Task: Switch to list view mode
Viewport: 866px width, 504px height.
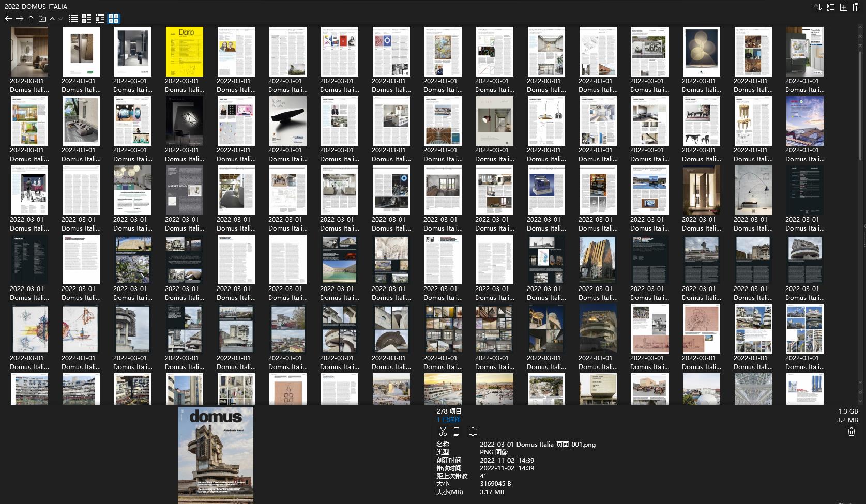Action: (73, 19)
